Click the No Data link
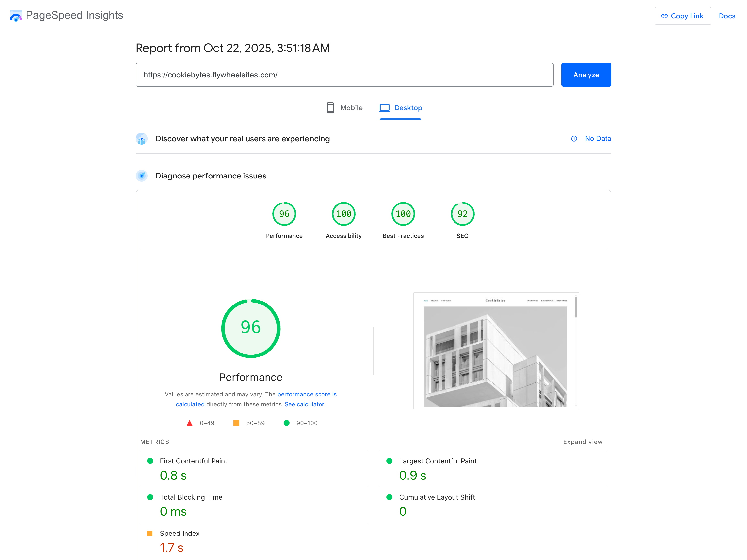 [x=598, y=138]
